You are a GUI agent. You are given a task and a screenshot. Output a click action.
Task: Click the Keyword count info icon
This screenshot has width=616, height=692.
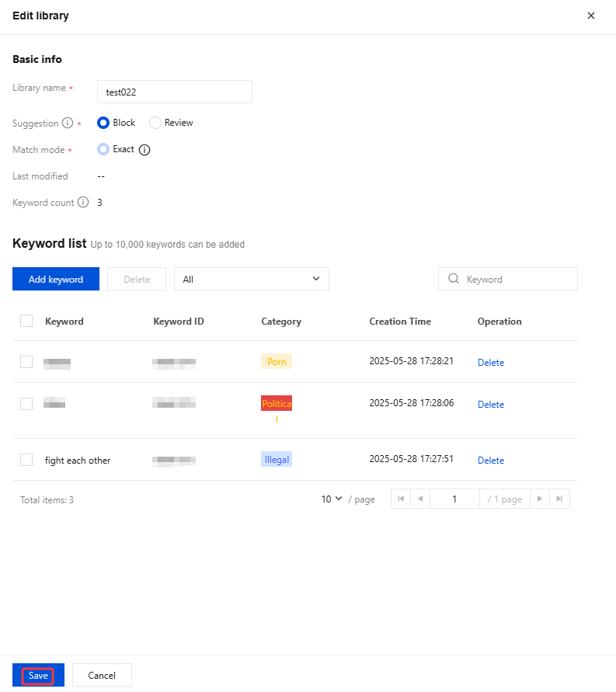coord(83,203)
